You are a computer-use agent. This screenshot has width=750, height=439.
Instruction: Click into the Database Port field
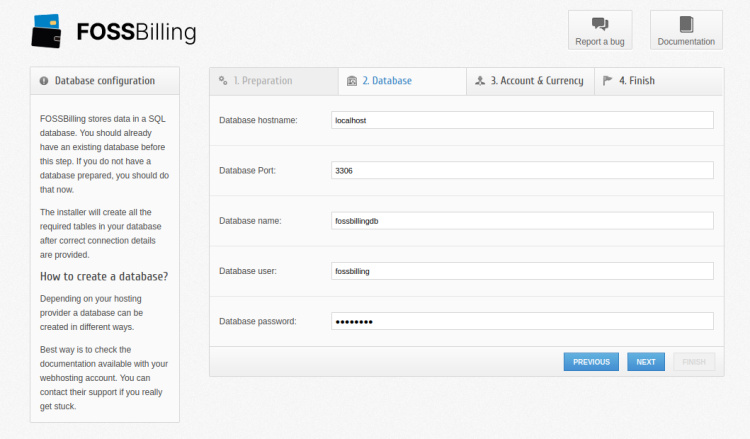pos(521,170)
